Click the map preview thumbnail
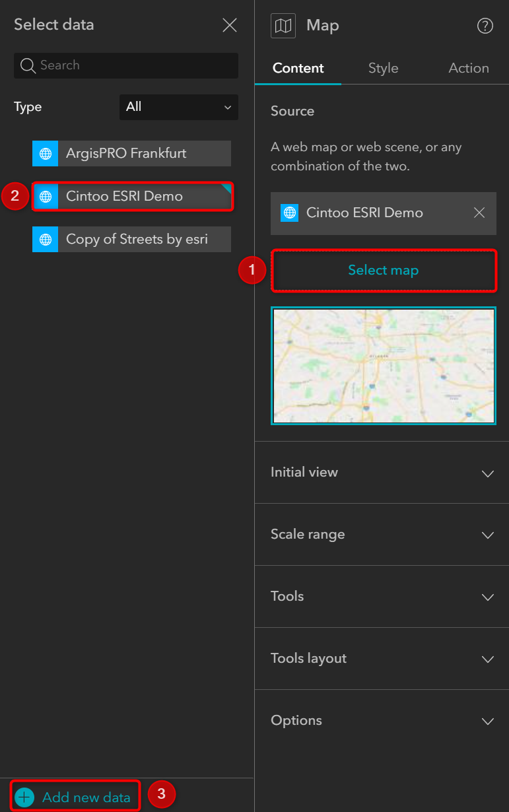The height and width of the screenshot is (812, 509). 384,366
